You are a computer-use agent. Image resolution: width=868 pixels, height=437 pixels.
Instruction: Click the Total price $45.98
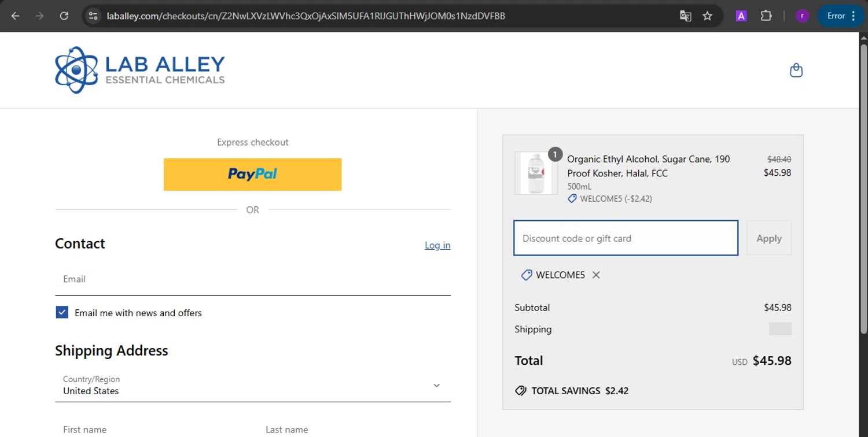click(772, 361)
